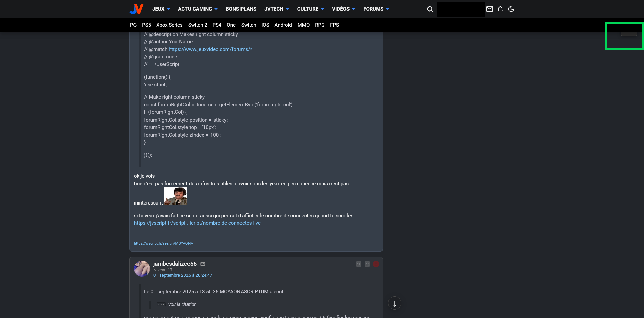Open private messages envelope in header
The width and height of the screenshot is (644, 318).
[490, 9]
